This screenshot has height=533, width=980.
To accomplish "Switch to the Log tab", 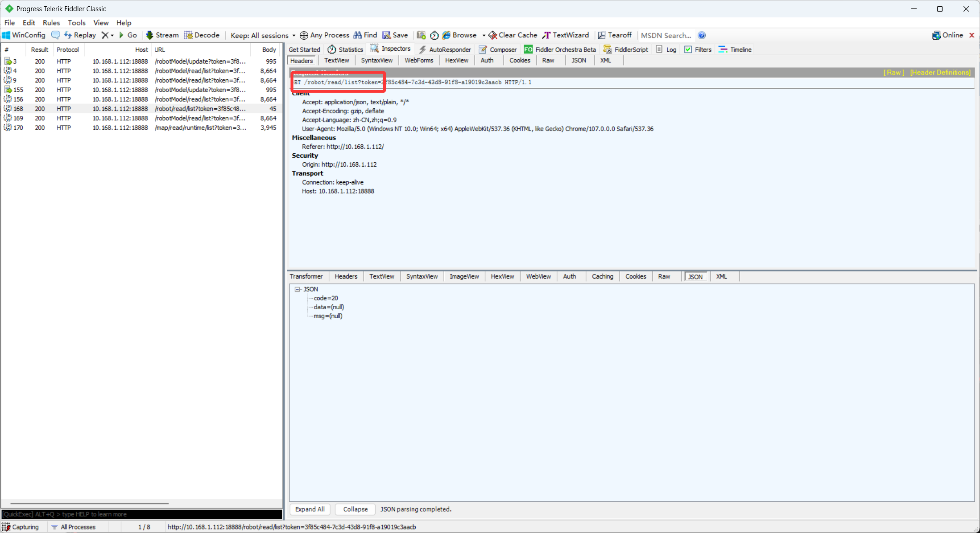I will coord(666,49).
